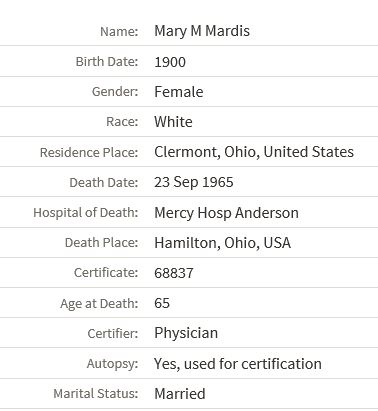
Task: Select the autopsy value used for certification
Action: (238, 364)
